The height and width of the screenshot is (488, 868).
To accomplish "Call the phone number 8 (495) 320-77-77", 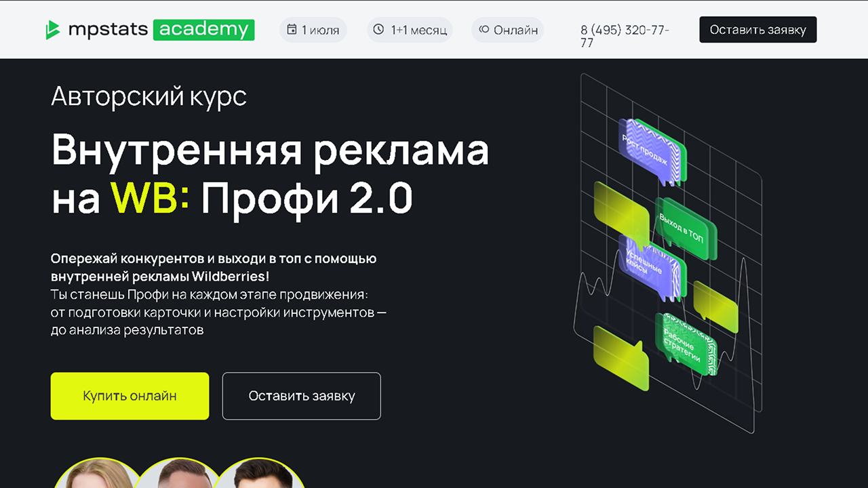I will coord(625,37).
